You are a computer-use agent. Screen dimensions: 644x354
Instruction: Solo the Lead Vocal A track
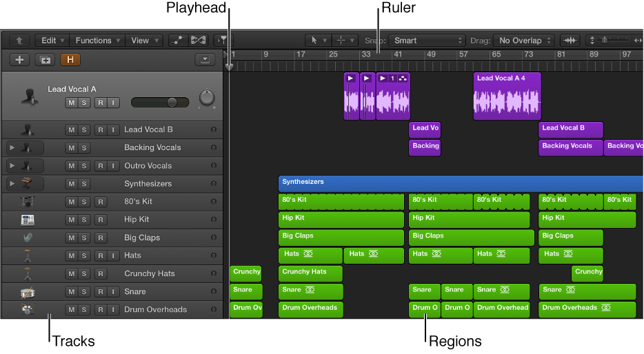pyautogui.click(x=84, y=103)
